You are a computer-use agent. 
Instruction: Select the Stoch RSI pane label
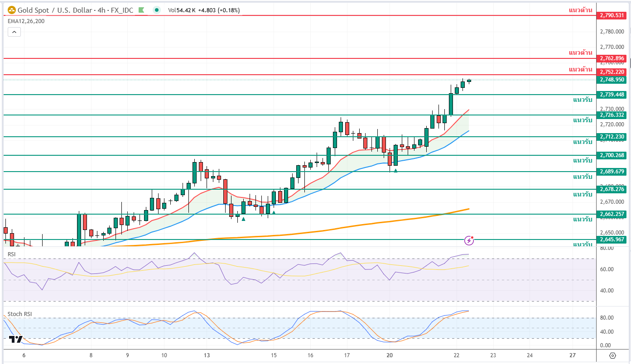point(19,314)
